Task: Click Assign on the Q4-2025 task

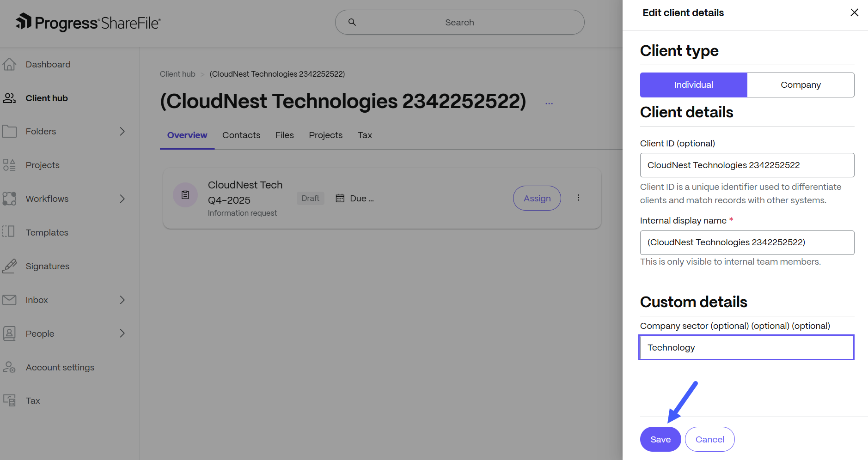Action: (x=537, y=198)
